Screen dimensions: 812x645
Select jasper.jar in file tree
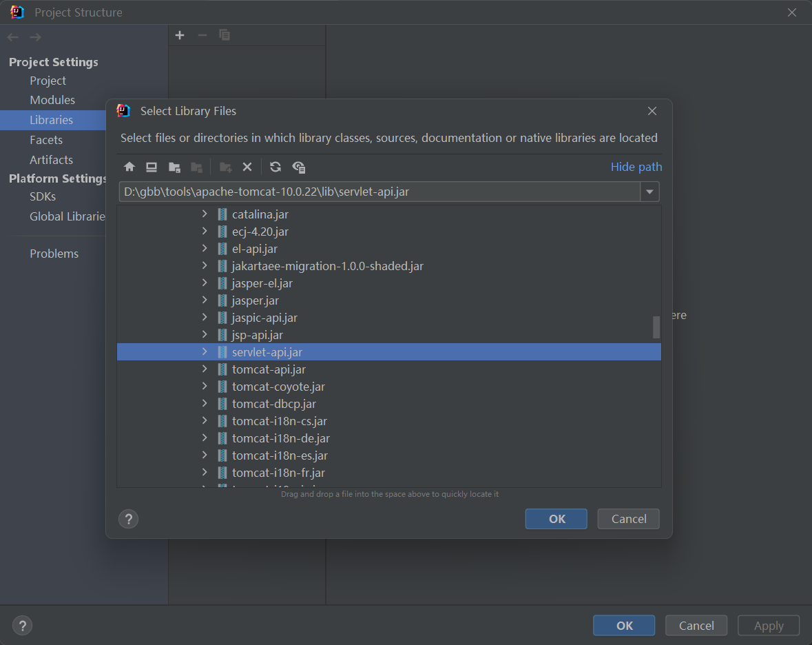(x=256, y=300)
